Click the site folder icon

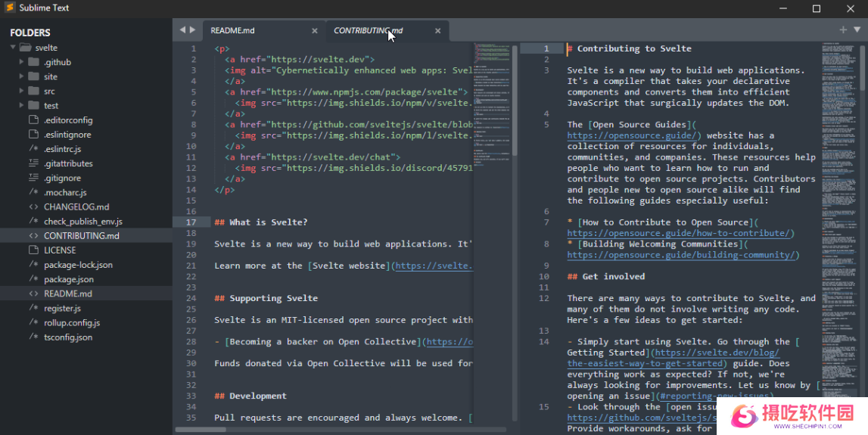(34, 76)
